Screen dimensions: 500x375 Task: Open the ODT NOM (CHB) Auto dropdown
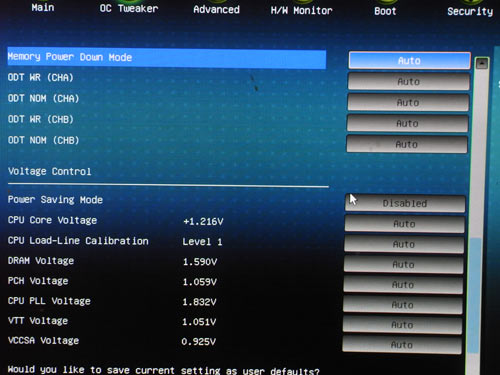tap(407, 144)
